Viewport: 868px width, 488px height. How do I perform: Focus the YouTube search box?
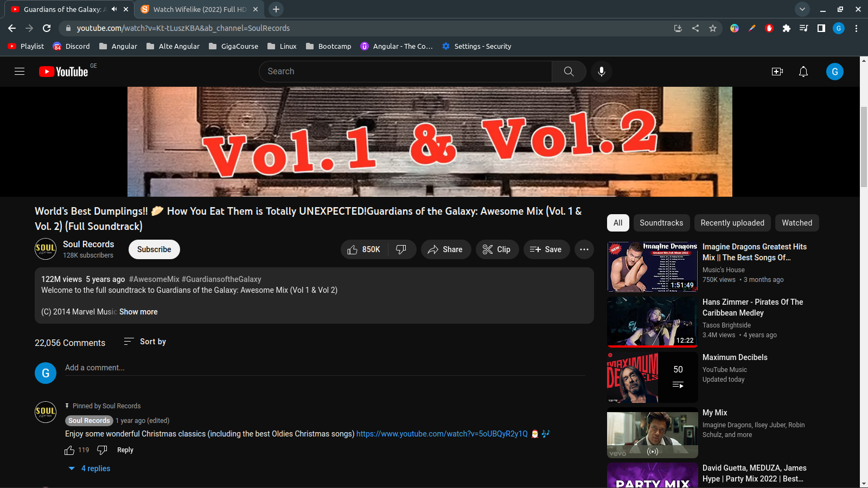406,72
